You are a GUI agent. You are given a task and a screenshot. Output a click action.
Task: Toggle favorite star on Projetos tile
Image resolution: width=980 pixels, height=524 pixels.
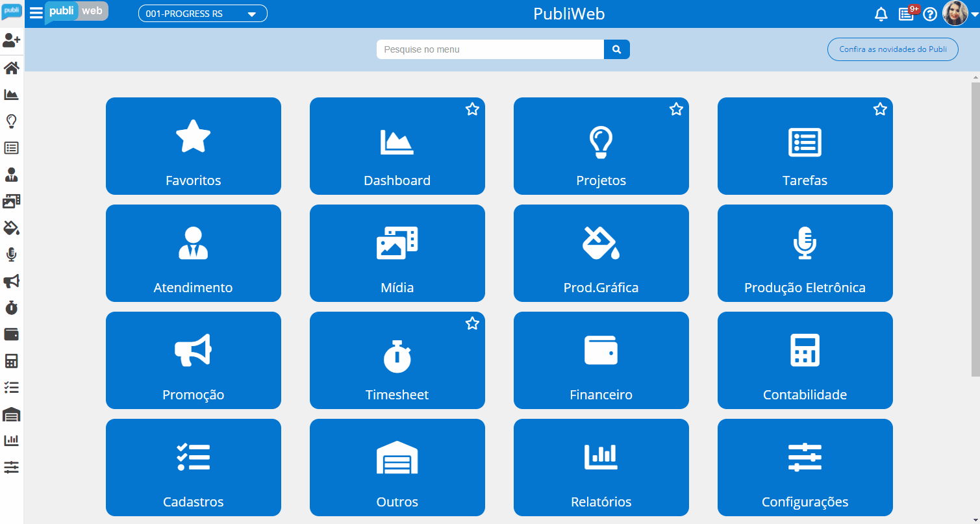click(x=676, y=109)
